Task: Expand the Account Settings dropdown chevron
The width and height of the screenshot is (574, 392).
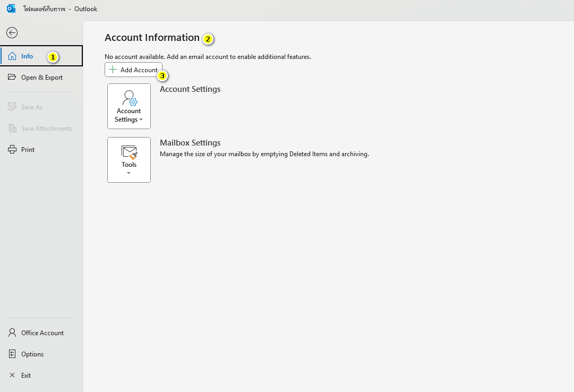Action: 141,120
